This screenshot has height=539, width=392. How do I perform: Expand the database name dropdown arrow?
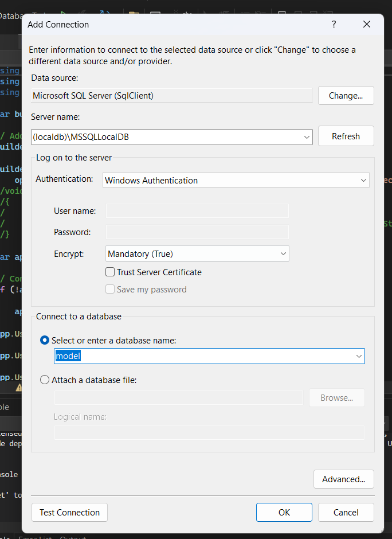pyautogui.click(x=359, y=356)
